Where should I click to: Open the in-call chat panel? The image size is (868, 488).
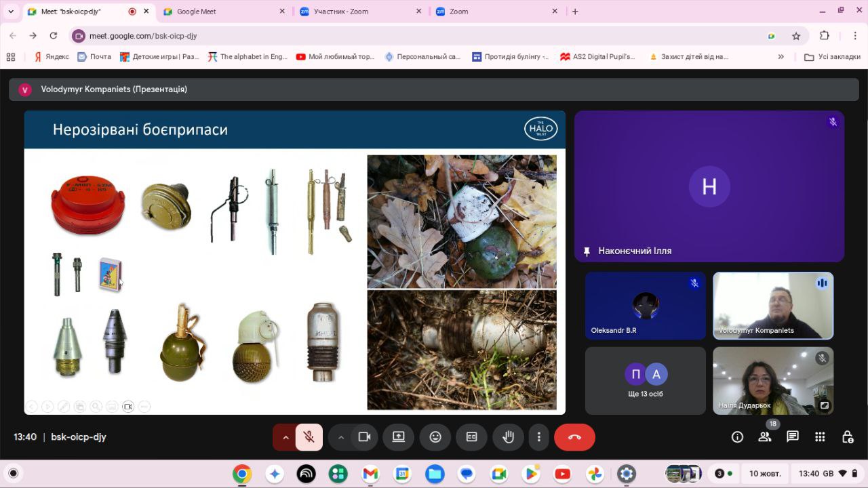click(x=793, y=437)
